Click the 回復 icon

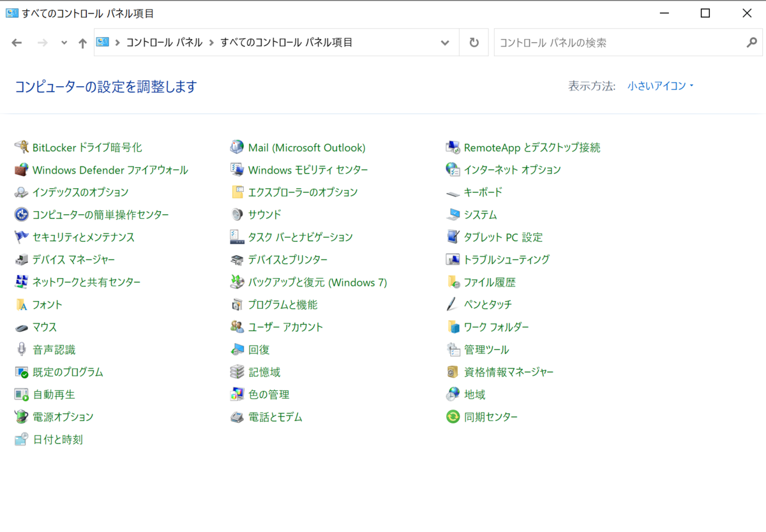coord(237,350)
